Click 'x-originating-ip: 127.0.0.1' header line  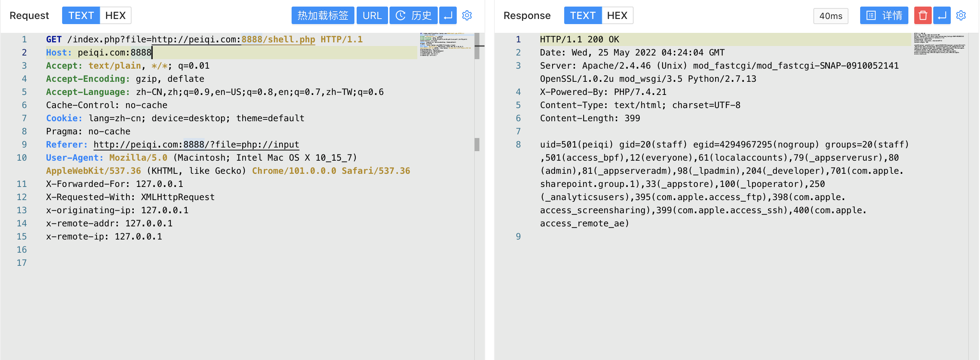click(117, 210)
